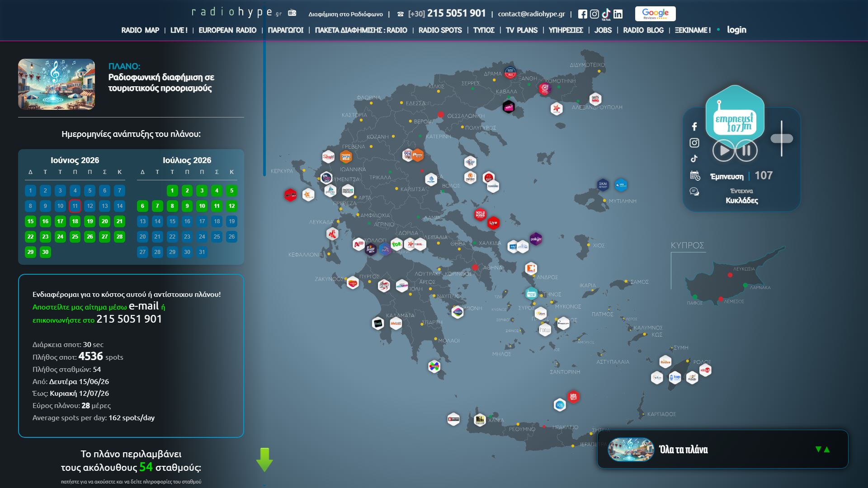
Task: Open the RADIO SPOTS menu item
Action: (x=440, y=30)
